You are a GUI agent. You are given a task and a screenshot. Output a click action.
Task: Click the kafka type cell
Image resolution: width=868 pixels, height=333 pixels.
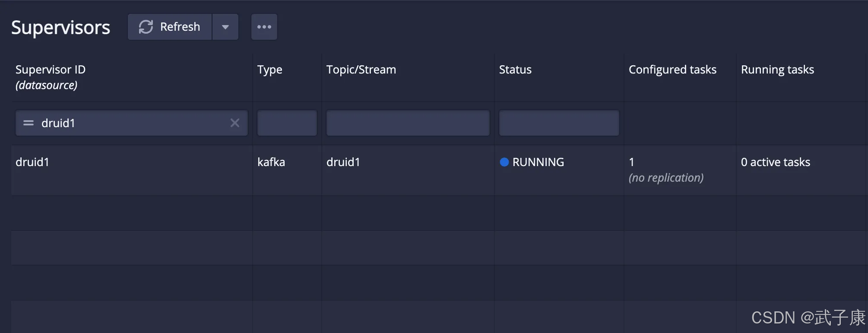[271, 162]
